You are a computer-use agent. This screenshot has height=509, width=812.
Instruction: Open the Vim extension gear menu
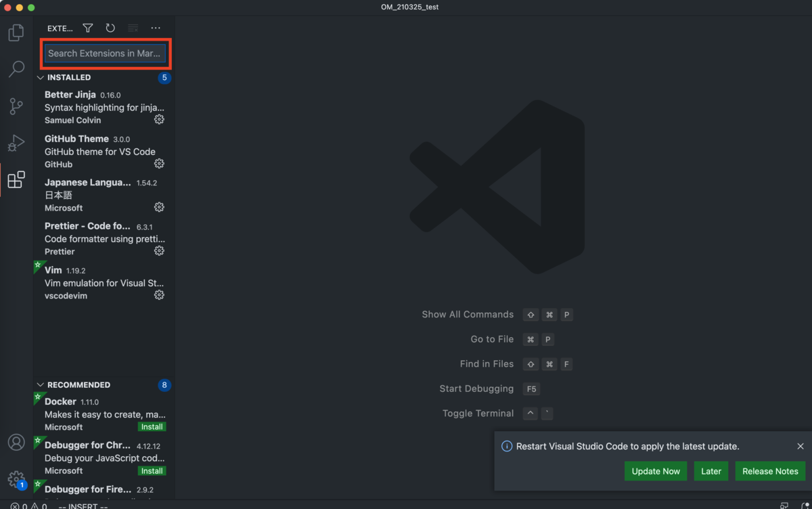pos(159,294)
